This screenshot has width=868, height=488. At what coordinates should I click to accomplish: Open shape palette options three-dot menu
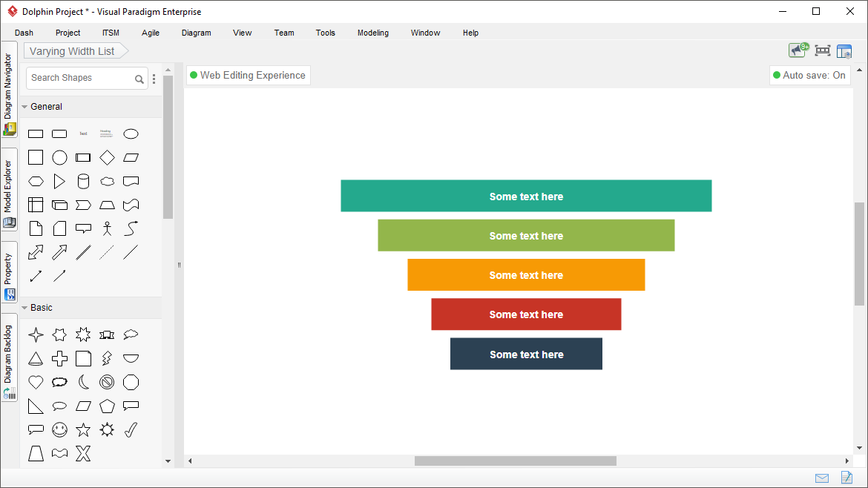click(154, 79)
